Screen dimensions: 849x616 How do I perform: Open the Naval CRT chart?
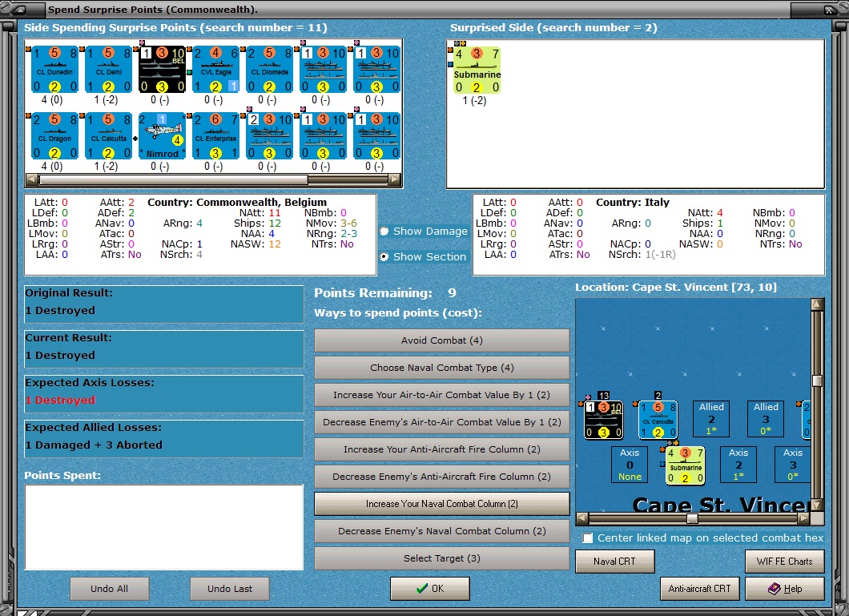pos(614,562)
